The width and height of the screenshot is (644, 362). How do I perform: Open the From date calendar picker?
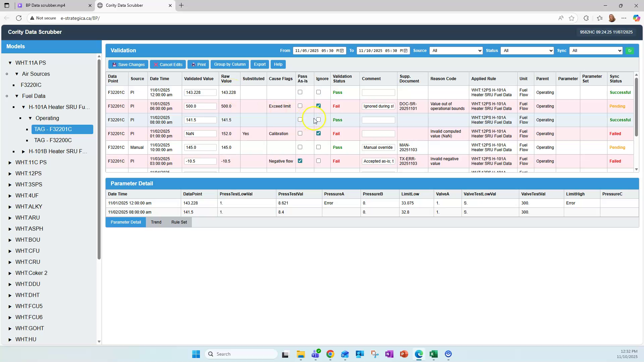(x=342, y=51)
